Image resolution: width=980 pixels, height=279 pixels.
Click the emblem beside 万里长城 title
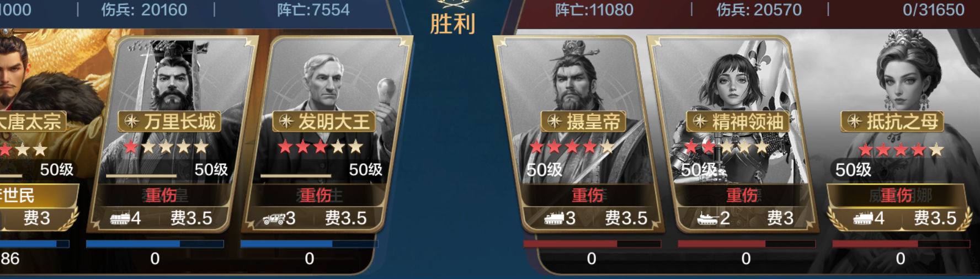coord(131,121)
